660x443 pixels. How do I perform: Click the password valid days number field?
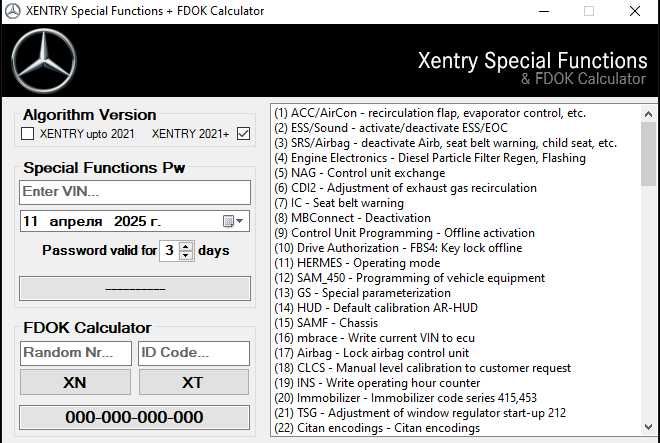pyautogui.click(x=170, y=251)
